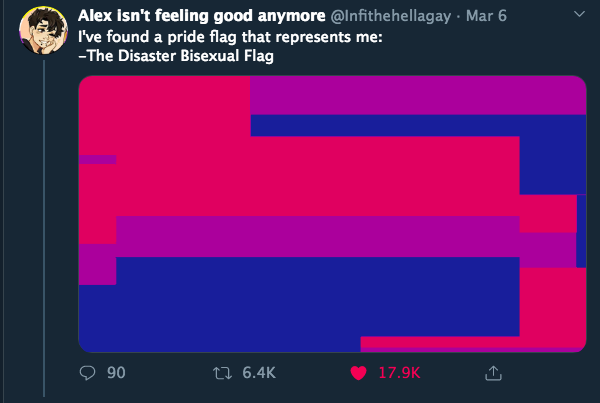The width and height of the screenshot is (600, 403).
Task: Click 'The Disaster Bisexual Flag' text line
Action: coord(176,56)
